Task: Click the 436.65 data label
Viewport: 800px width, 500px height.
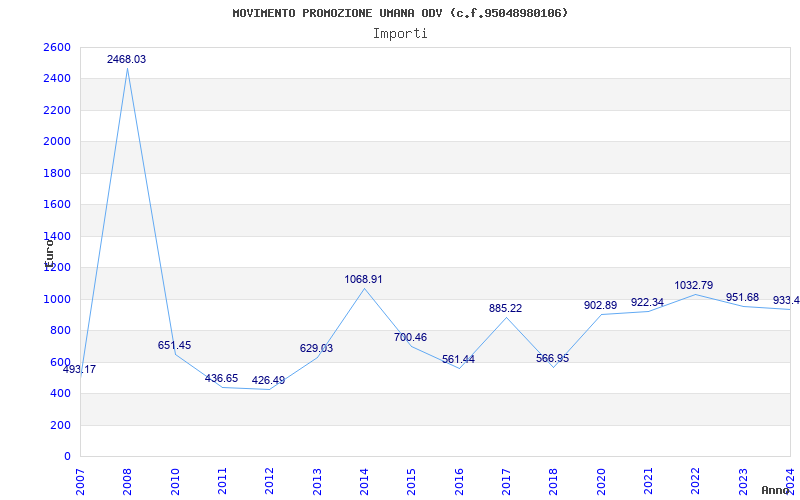Action: [x=221, y=379]
